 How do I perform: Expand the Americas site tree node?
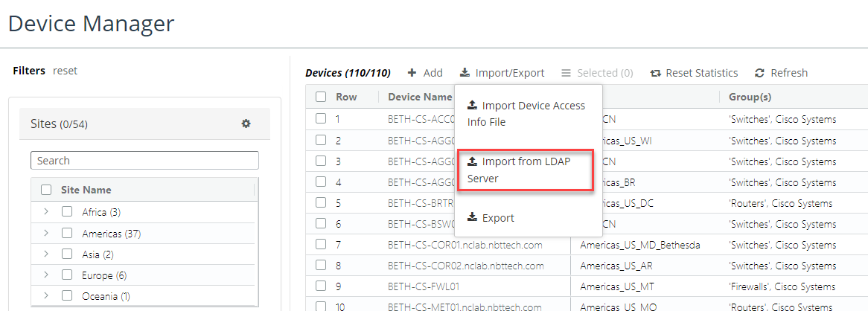click(x=46, y=234)
